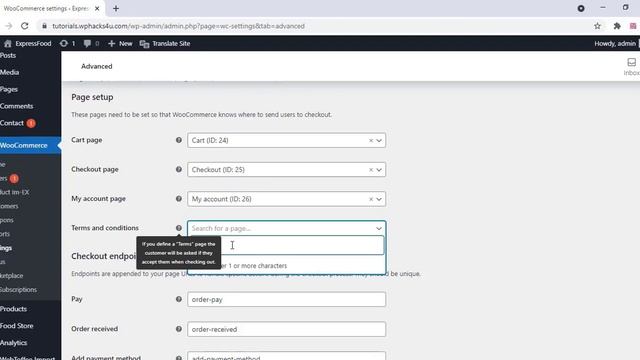This screenshot has height=360, width=640.
Task: Show help tooltip for Cart page
Action: pyautogui.click(x=179, y=140)
